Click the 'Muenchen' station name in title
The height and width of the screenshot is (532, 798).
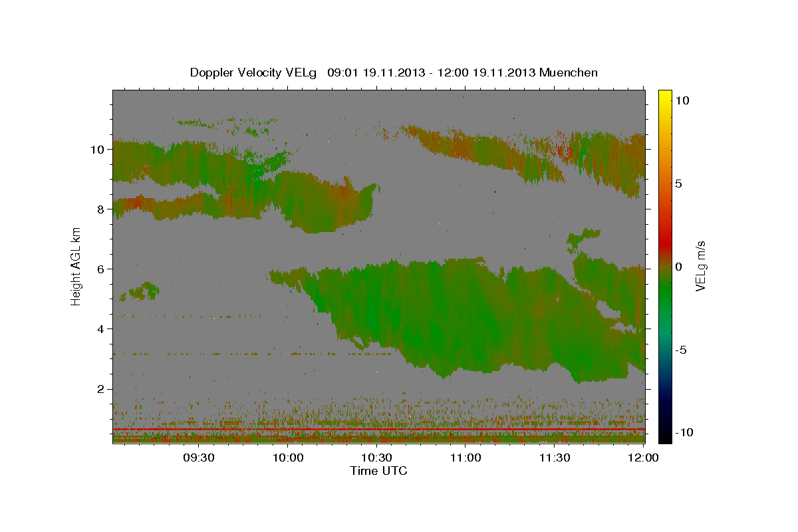[x=569, y=72]
